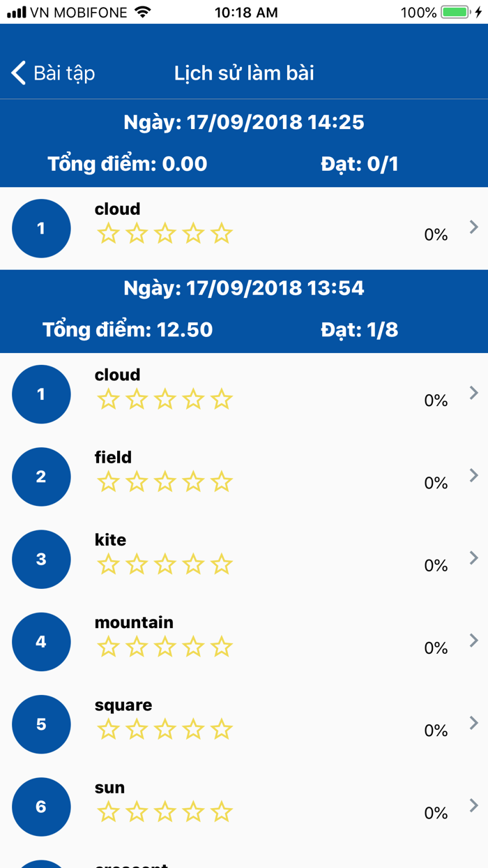Select the 17/09/2018 14:25 session header

pos(244,123)
